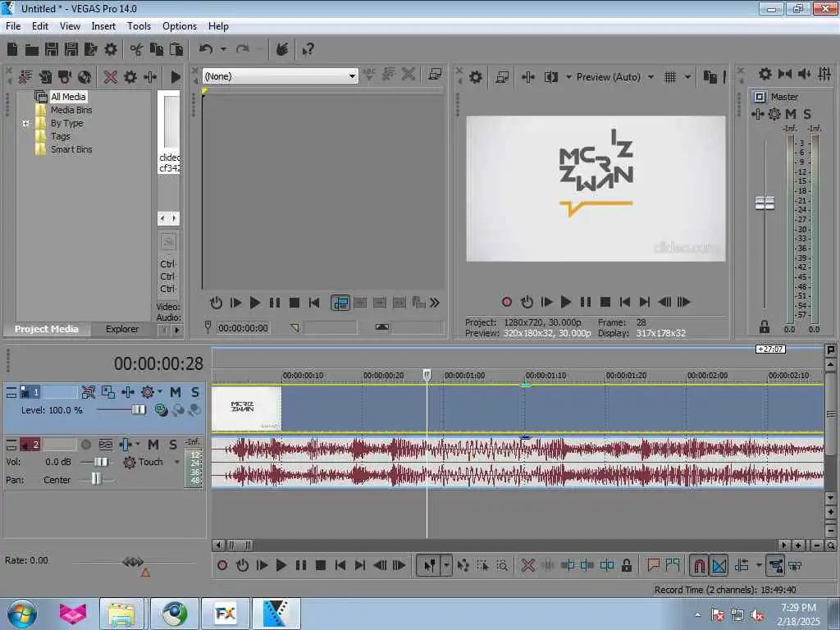Open Master Bus audio properties gear icon
The image size is (840, 630).
tap(765, 74)
